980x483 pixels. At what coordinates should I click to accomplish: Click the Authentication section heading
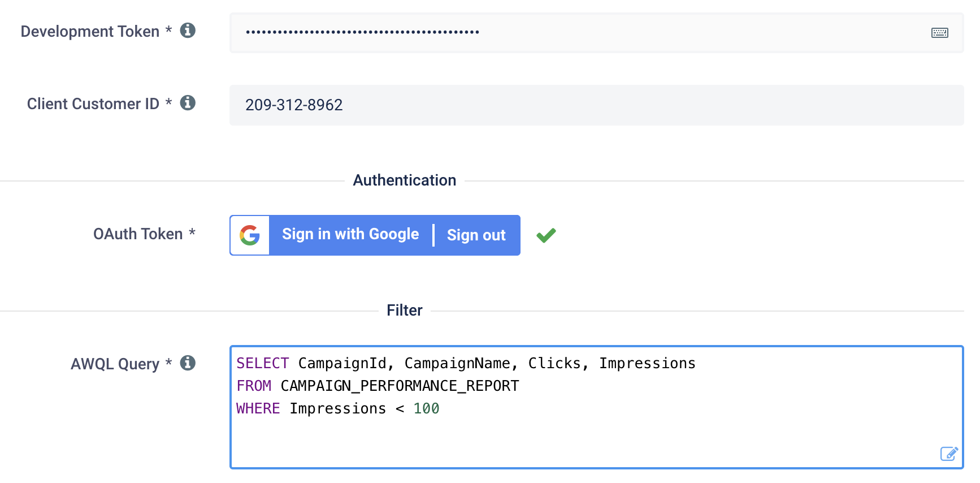click(405, 180)
